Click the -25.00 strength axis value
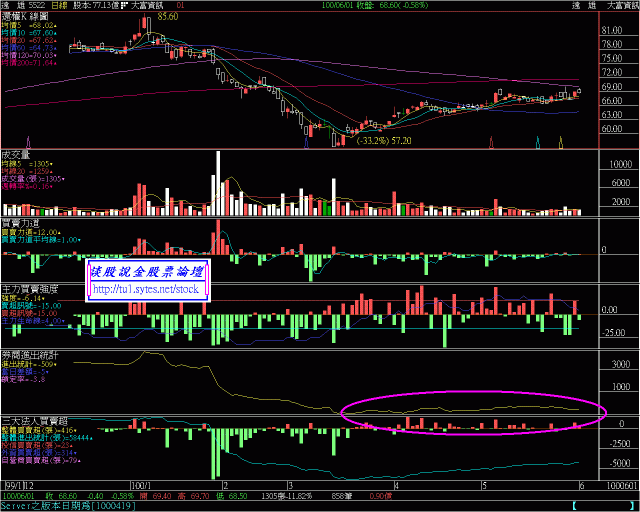 (614, 333)
